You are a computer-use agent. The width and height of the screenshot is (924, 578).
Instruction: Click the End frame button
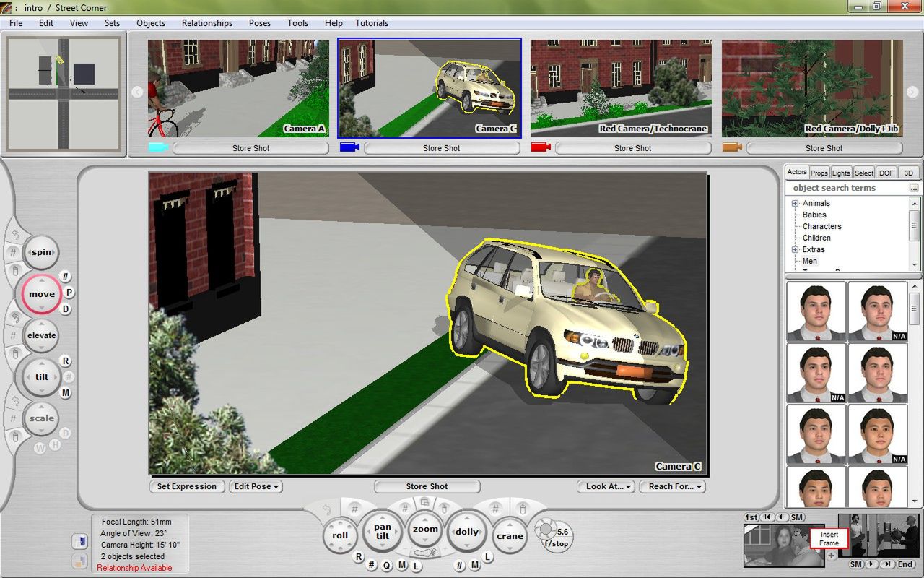[x=905, y=564]
